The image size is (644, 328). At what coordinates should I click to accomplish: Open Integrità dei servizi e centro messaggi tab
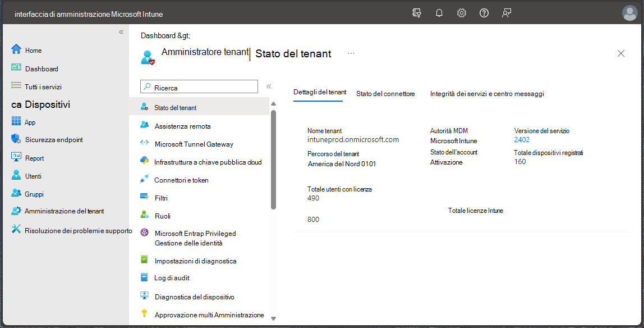click(x=487, y=94)
